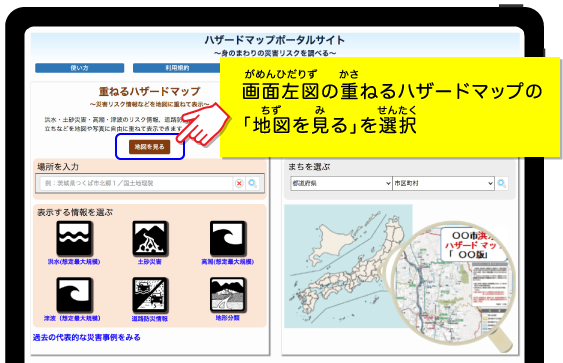Expand the 市区町村 municipality dropdown
The height and width of the screenshot is (363, 563).
click(443, 183)
